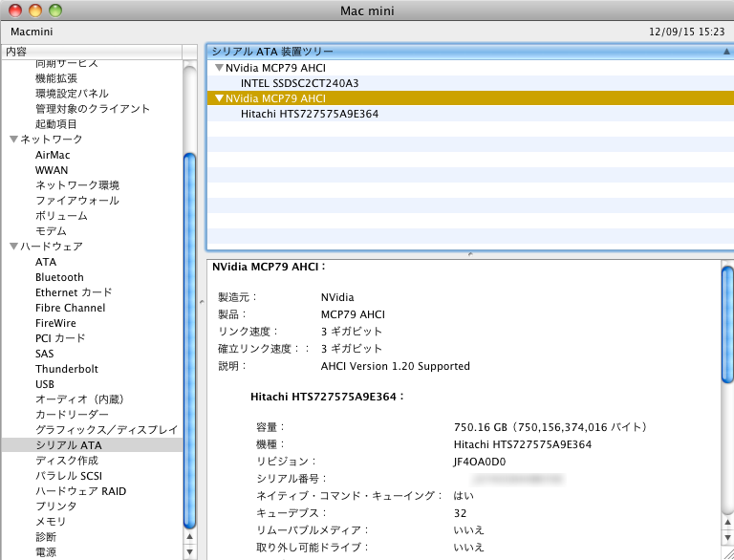Viewport: 734px width, 560px height.
Task: Select ハードウェア RAID item
Action: tap(81, 491)
